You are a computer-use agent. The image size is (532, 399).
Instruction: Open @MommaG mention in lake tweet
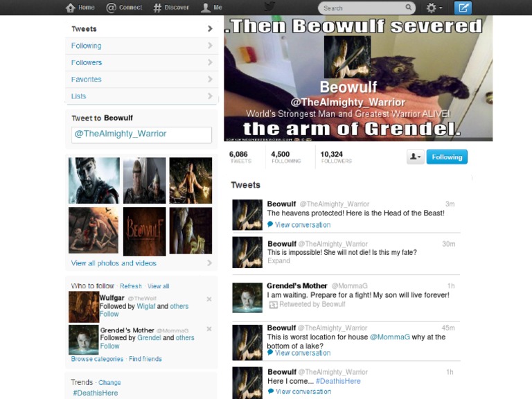pyautogui.click(x=389, y=337)
